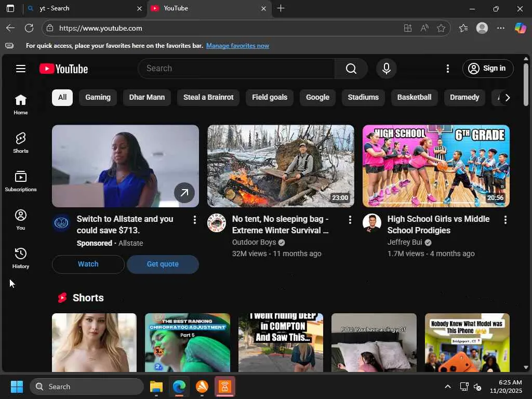
Task: Open History in the sidebar
Action: pos(21,258)
